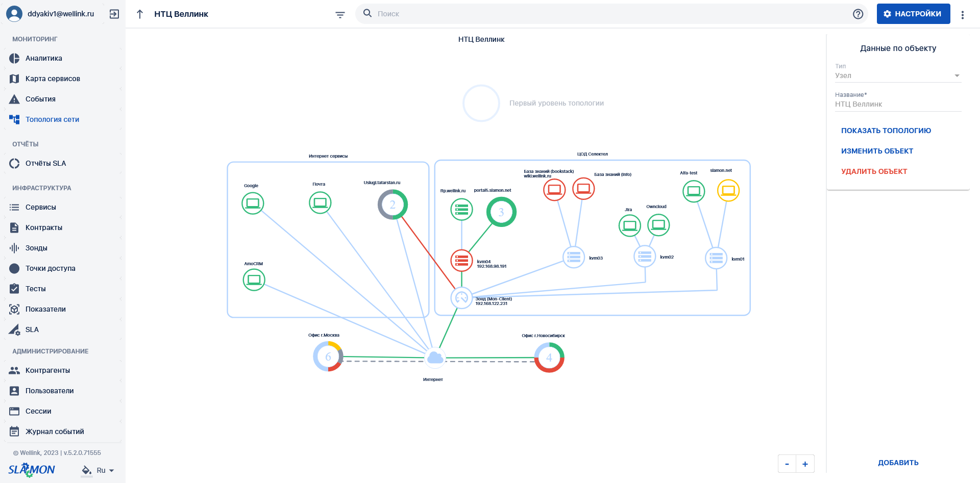The image size is (980, 483).
Task: Select the Почта node icon
Action: 320,203
